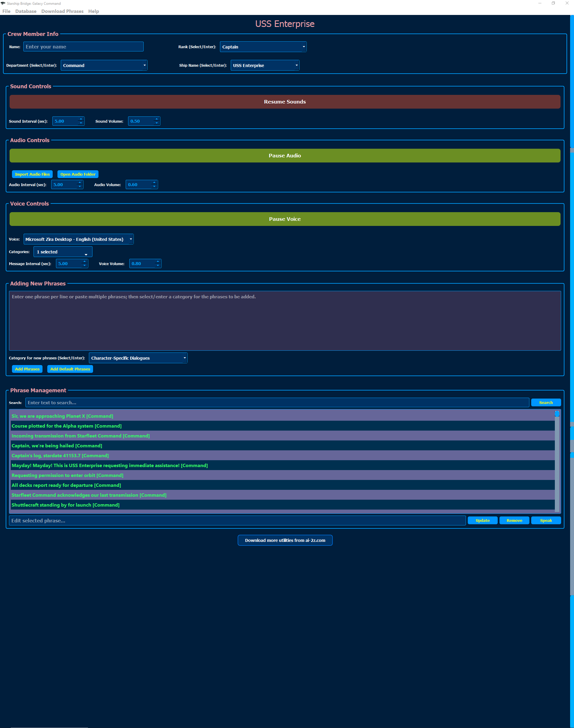Image resolution: width=574 pixels, height=728 pixels.
Task: Click the Speak button for selected phrase
Action: point(546,520)
